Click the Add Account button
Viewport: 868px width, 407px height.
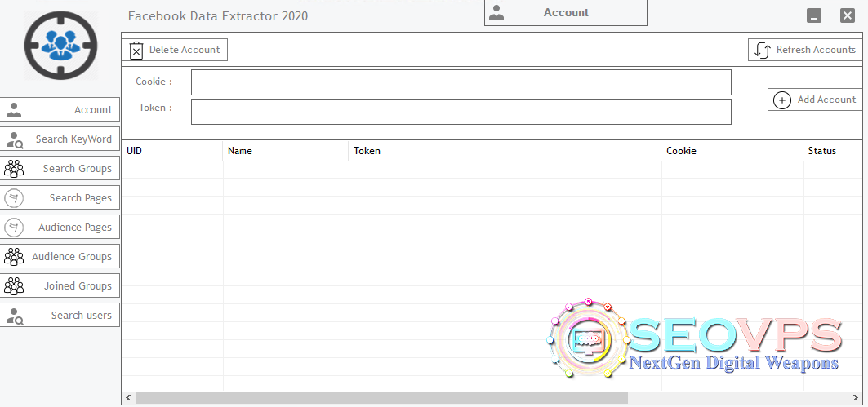[814, 100]
